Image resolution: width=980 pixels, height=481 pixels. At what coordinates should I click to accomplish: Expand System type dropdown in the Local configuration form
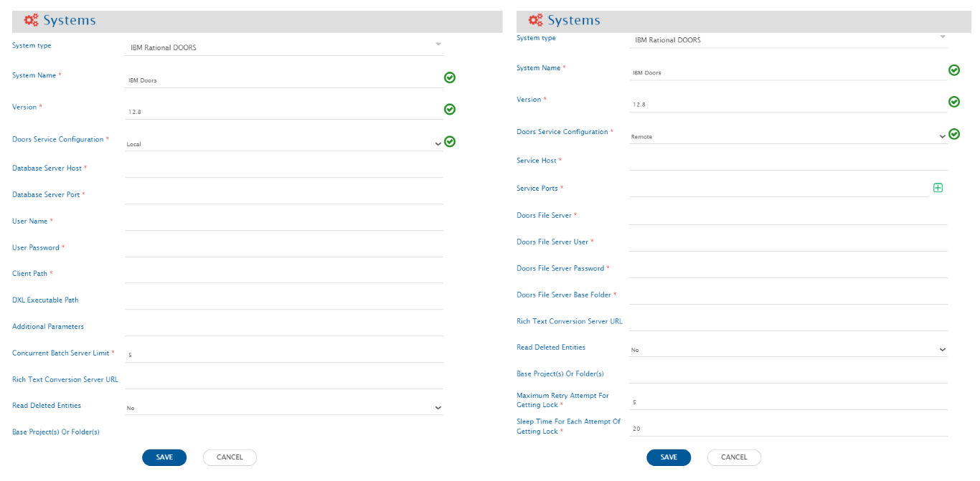tap(283, 47)
